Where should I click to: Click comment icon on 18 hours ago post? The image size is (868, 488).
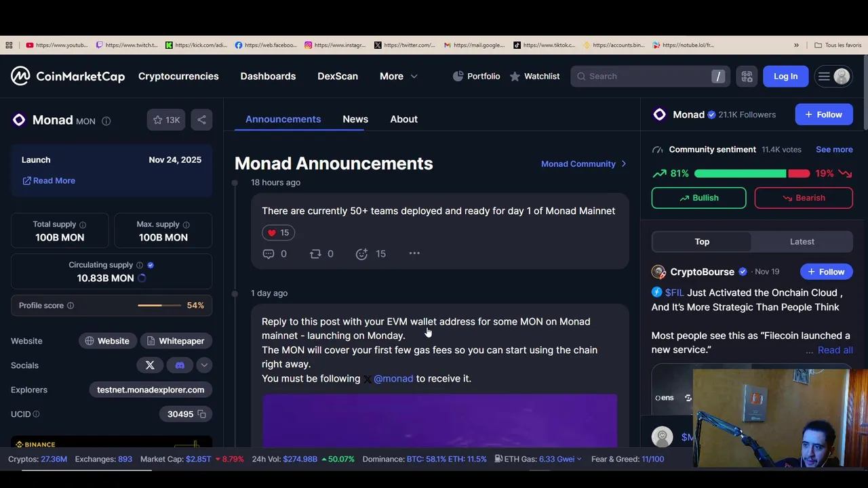tap(269, 253)
